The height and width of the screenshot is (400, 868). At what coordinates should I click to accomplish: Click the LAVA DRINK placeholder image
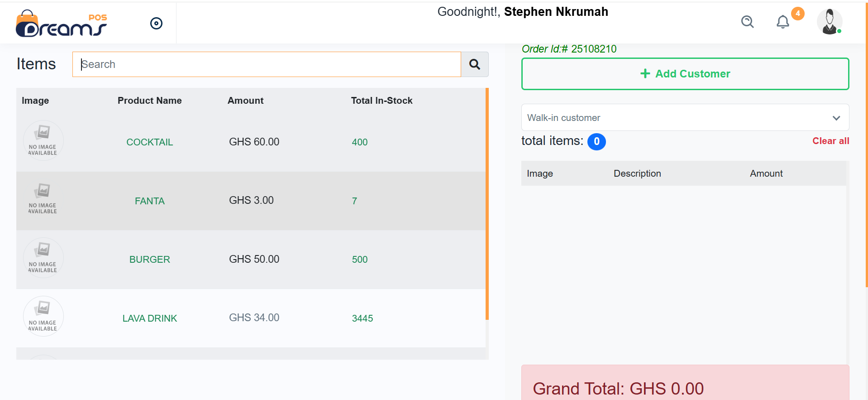click(43, 316)
